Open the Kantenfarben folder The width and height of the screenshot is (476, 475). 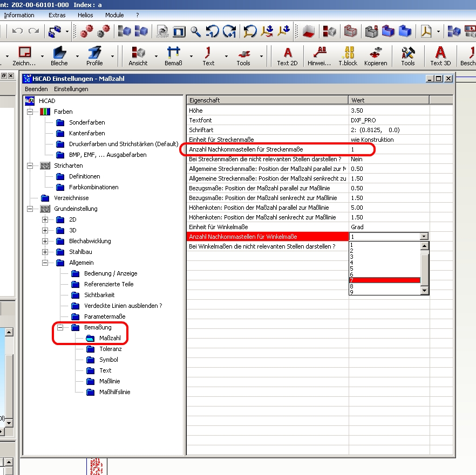(87, 133)
